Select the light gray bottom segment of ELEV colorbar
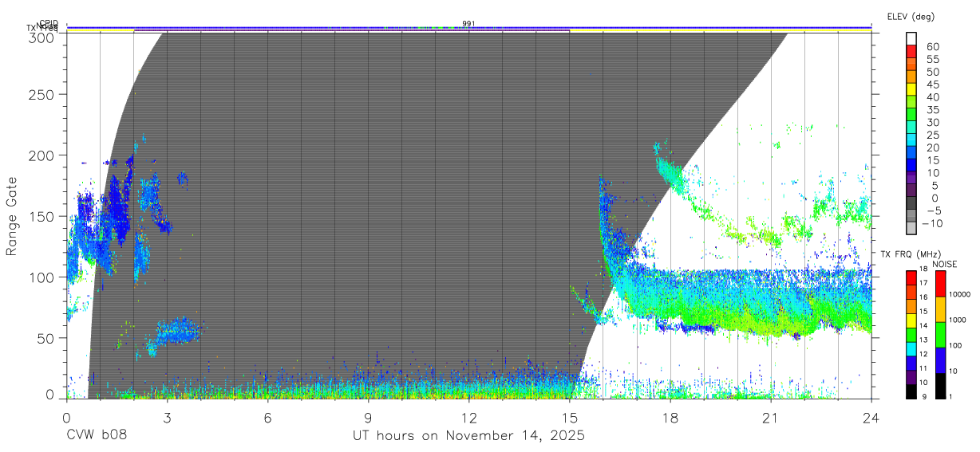The width and height of the screenshot is (980, 452). [911, 229]
